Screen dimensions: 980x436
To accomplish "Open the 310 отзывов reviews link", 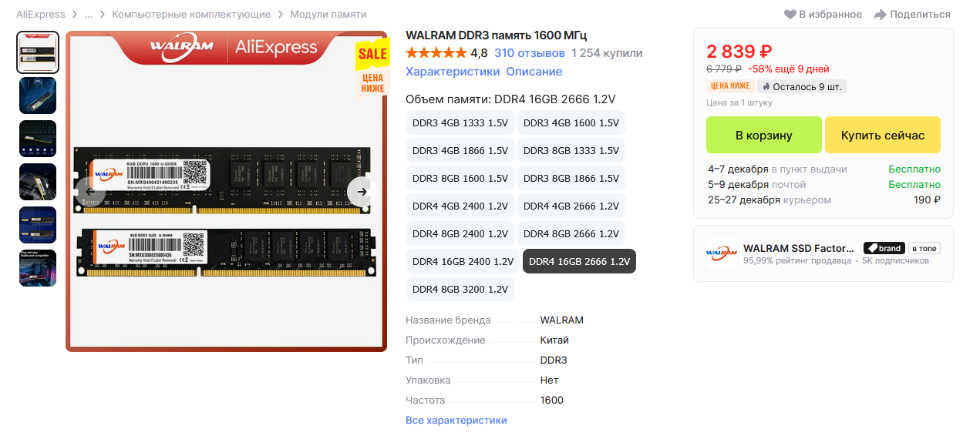I will (x=530, y=53).
